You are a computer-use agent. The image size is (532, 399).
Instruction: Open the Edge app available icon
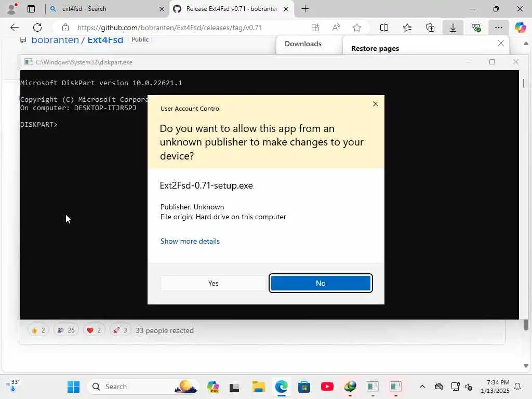tap(315, 28)
